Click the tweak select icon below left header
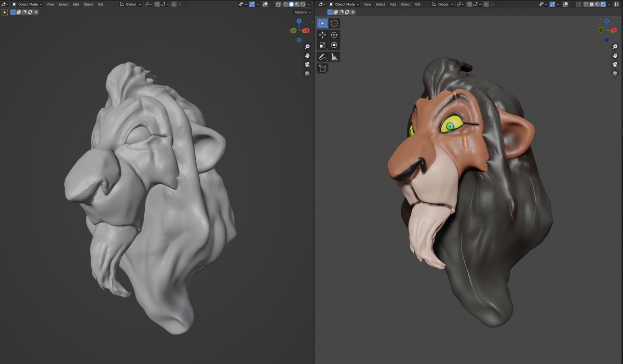Image resolution: width=623 pixels, height=364 pixels. pos(5,12)
